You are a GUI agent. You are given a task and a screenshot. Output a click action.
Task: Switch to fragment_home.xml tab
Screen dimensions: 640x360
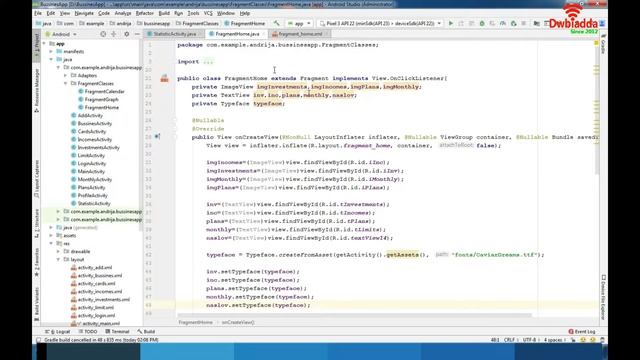click(300, 34)
